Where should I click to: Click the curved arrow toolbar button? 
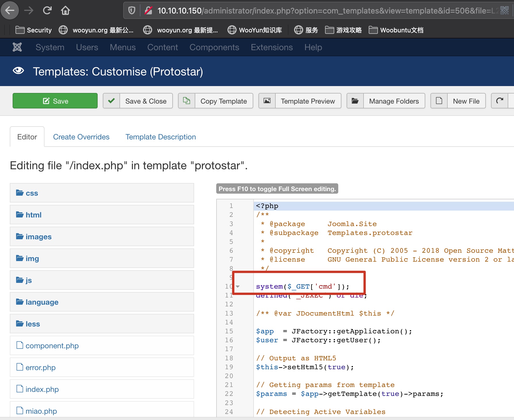500,101
